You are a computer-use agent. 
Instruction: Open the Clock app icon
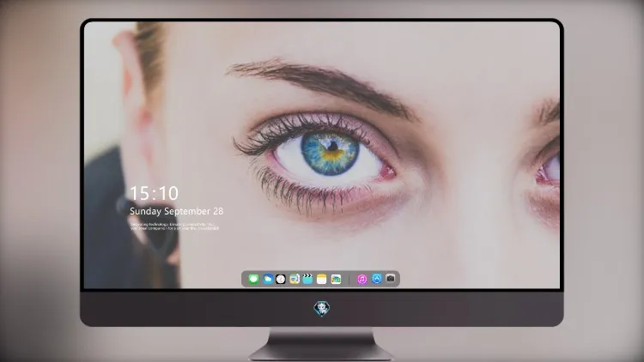click(x=281, y=279)
